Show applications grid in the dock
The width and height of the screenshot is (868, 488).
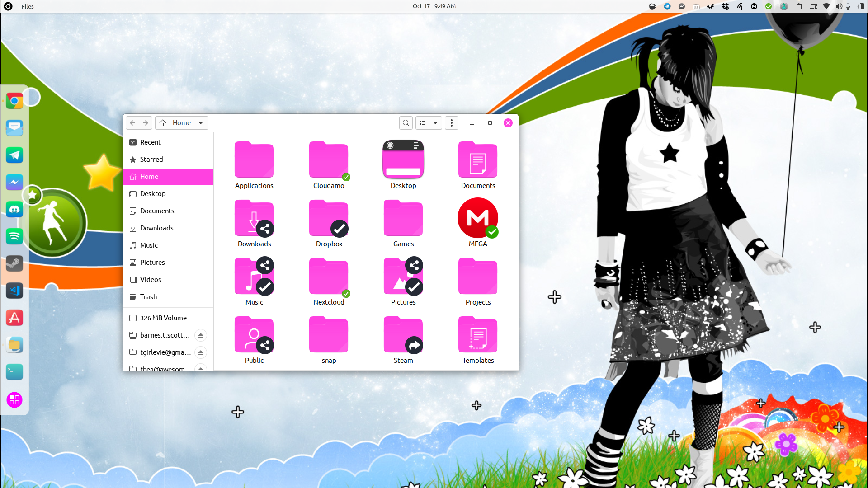pyautogui.click(x=14, y=400)
